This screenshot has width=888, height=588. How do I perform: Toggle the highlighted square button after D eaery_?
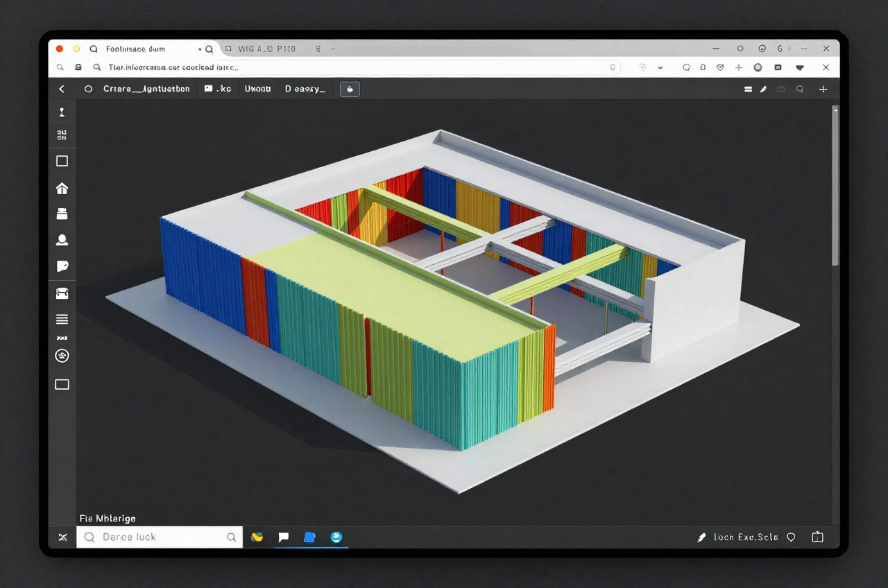click(350, 89)
